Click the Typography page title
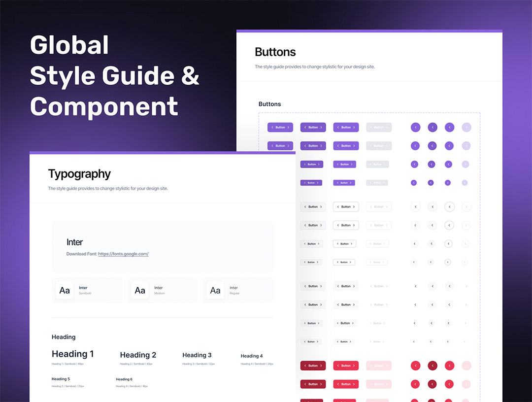This screenshot has width=532, height=402. click(79, 174)
